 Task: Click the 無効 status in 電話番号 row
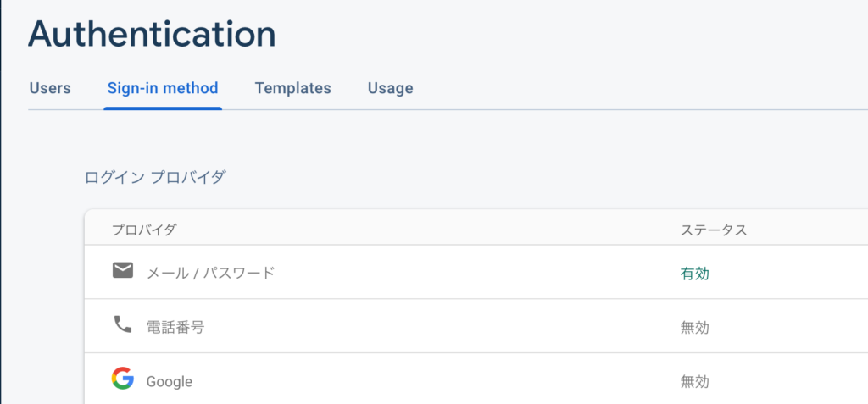[x=695, y=328]
